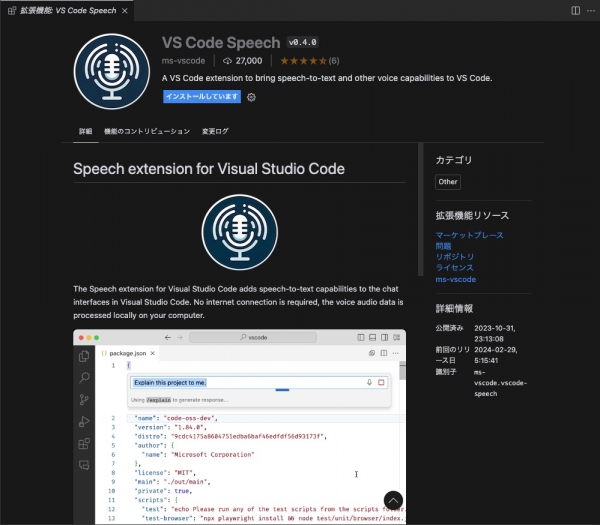Click the open changes icon in preview

[x=372, y=353]
